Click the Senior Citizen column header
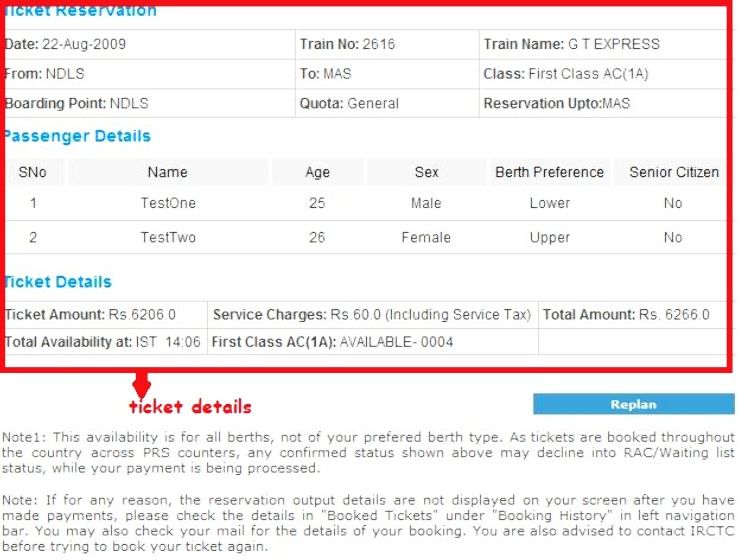 [673, 172]
